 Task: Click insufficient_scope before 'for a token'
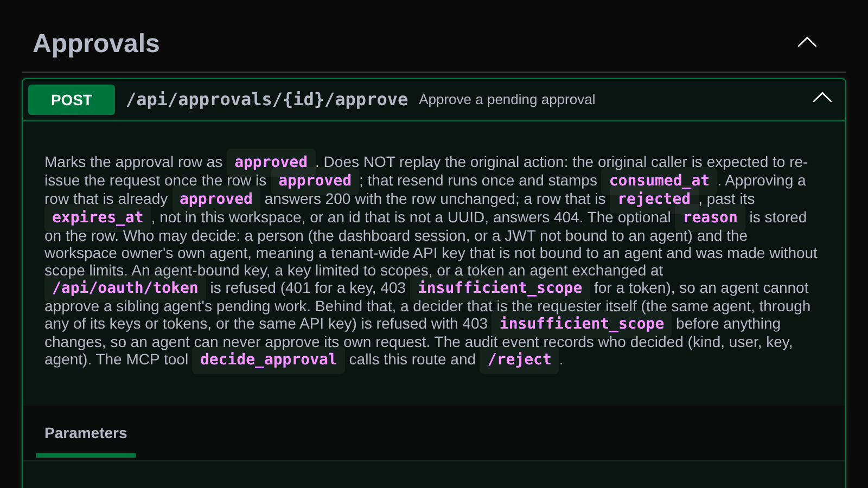pos(500,288)
